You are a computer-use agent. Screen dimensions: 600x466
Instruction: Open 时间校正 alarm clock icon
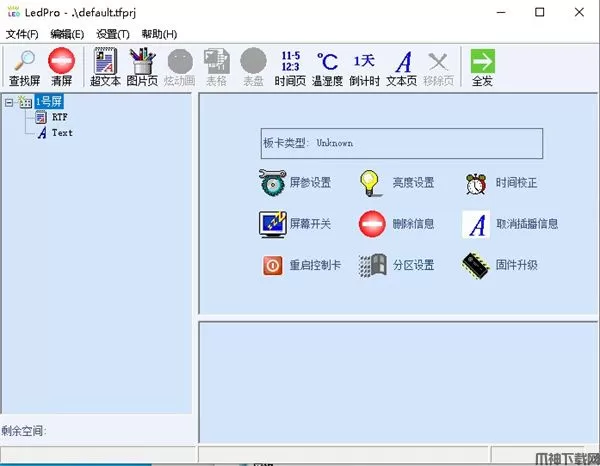coord(476,184)
